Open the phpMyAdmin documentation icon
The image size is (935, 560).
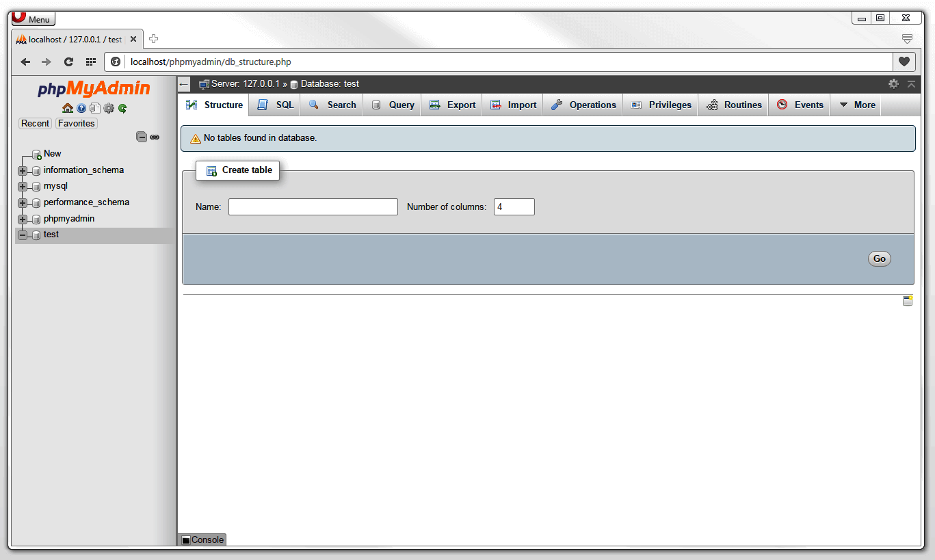pyautogui.click(x=81, y=108)
